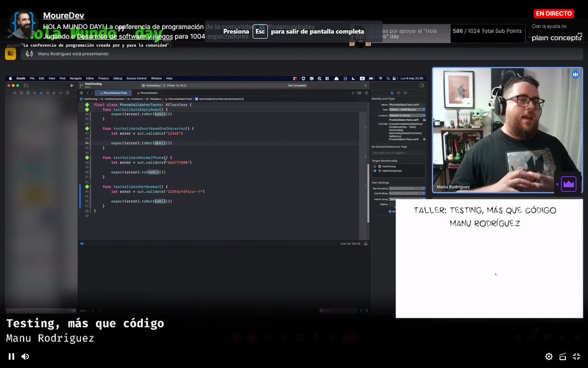Screen dimensions: 588x368
Task: Open the Project navigator folder icon
Action: click(x=15, y=93)
